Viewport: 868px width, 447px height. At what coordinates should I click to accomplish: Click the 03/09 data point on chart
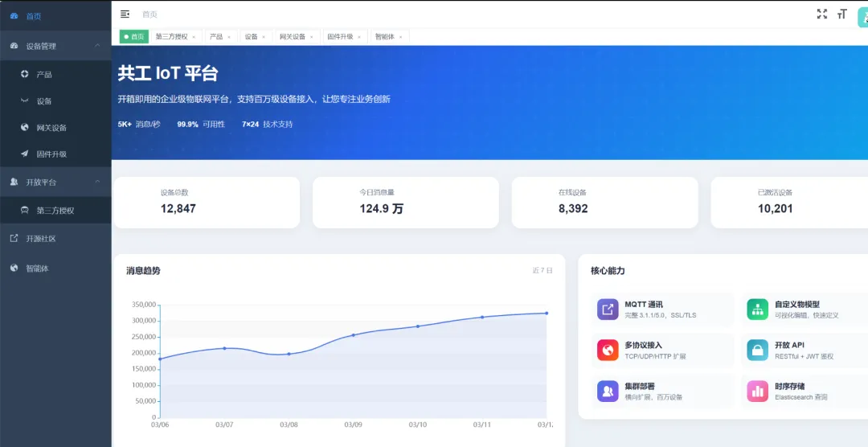353,335
